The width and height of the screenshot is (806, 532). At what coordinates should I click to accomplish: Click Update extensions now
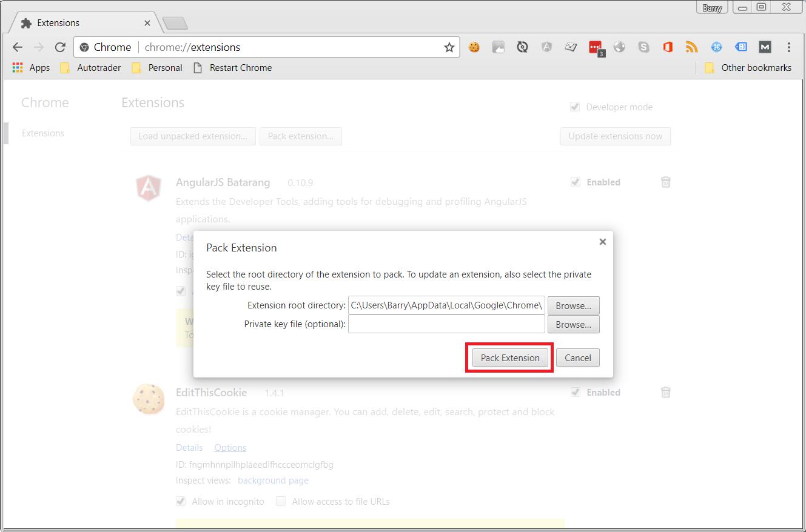616,136
